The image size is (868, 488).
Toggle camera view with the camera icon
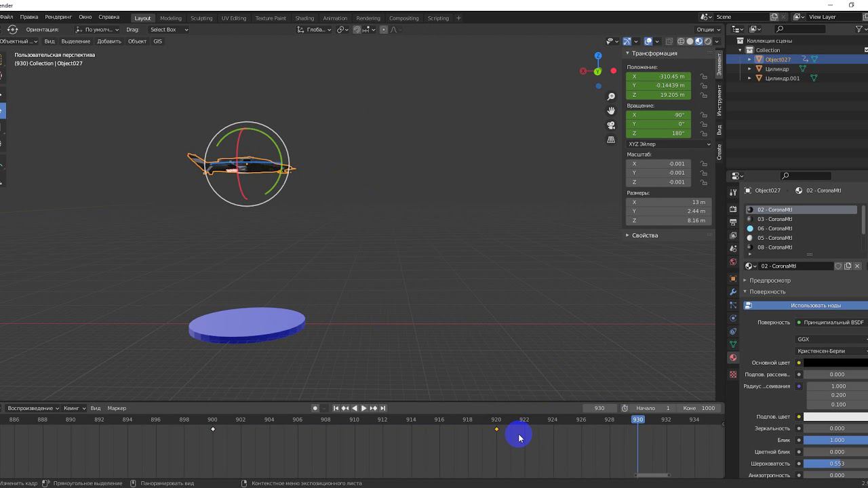611,125
